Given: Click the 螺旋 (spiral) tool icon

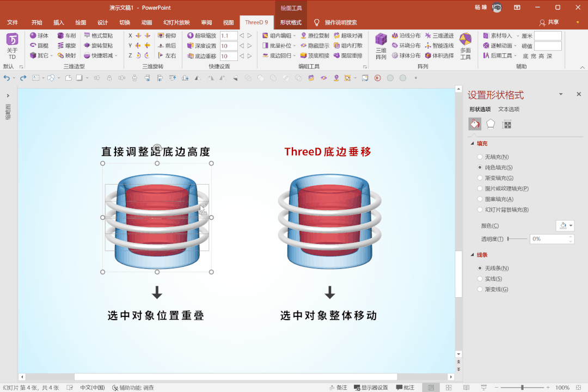Looking at the screenshot, I should pos(62,45).
